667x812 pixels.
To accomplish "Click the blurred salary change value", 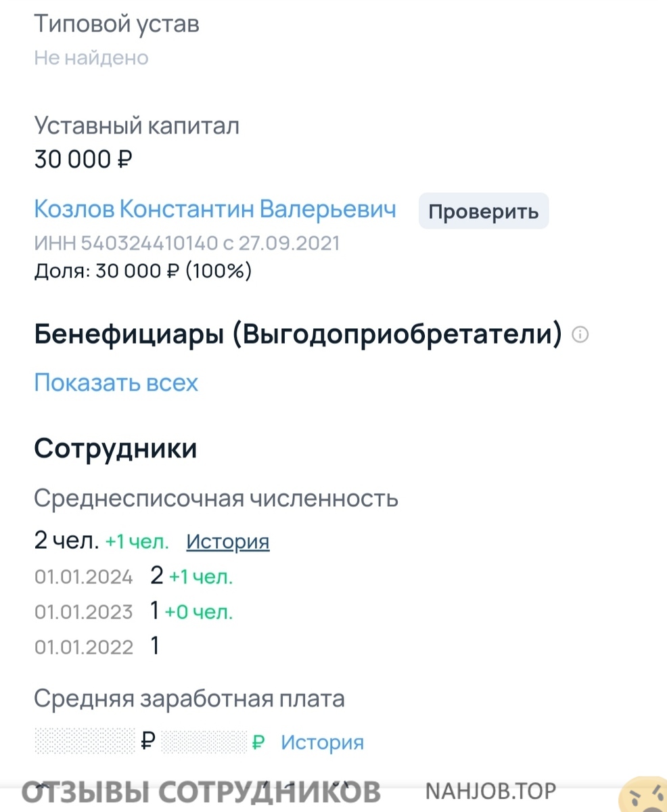I will [x=205, y=742].
